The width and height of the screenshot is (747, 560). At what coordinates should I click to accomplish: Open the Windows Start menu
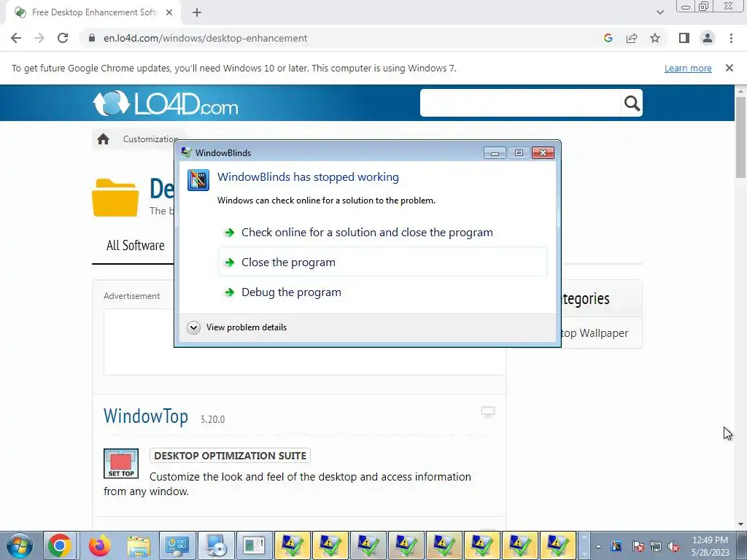19,545
